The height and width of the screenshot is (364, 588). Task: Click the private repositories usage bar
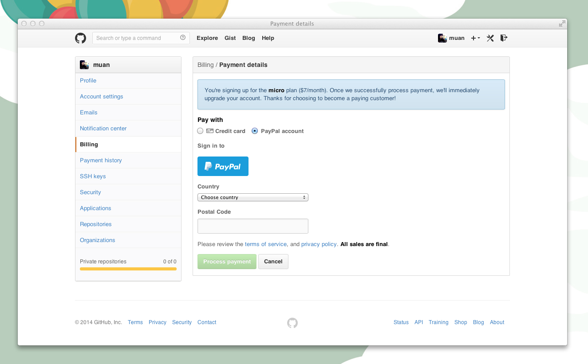(128, 269)
